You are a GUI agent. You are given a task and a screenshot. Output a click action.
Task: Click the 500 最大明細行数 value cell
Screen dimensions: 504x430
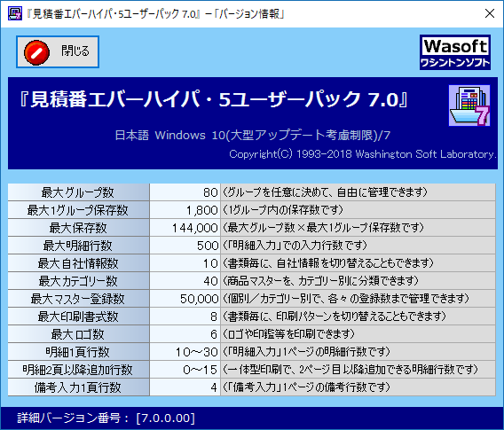(185, 246)
